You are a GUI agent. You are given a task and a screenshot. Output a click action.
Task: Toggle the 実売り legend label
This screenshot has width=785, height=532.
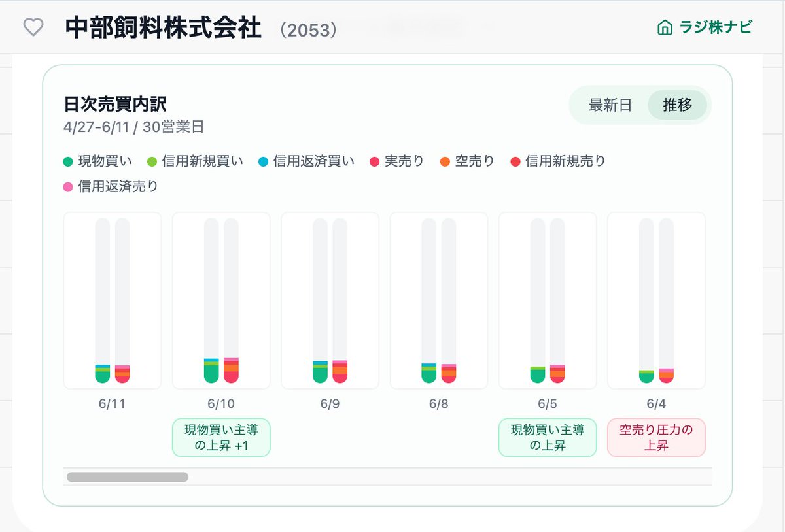(404, 161)
